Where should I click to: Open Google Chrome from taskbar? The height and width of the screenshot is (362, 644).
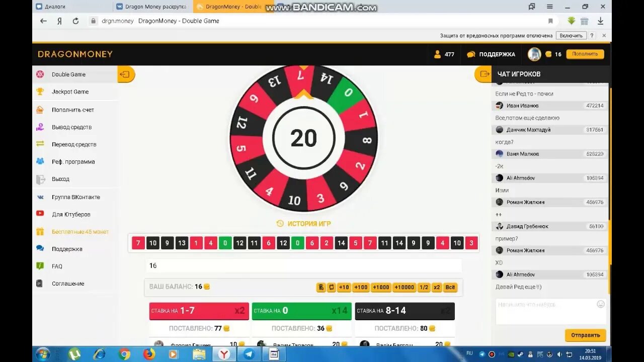[124, 354]
